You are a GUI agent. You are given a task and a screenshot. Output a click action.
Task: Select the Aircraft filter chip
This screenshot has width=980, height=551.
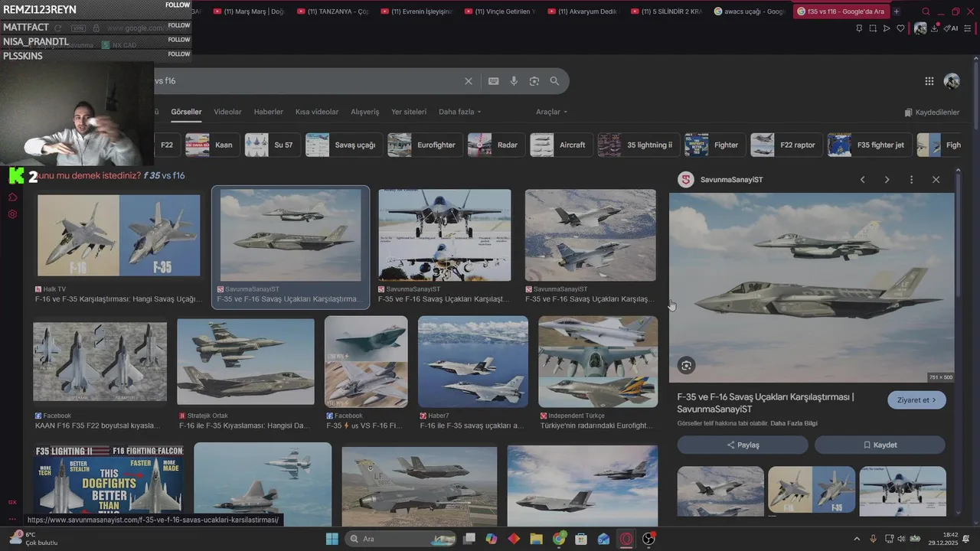[561, 145]
